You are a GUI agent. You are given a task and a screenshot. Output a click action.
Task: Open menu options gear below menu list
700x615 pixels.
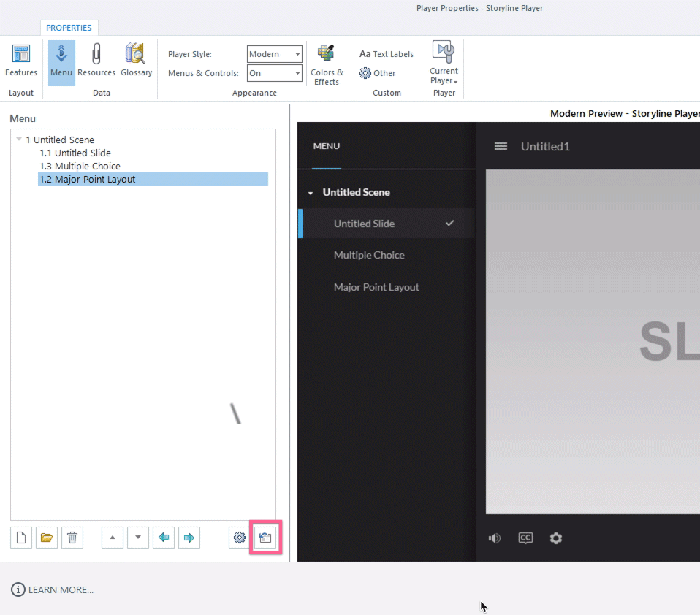click(x=239, y=538)
